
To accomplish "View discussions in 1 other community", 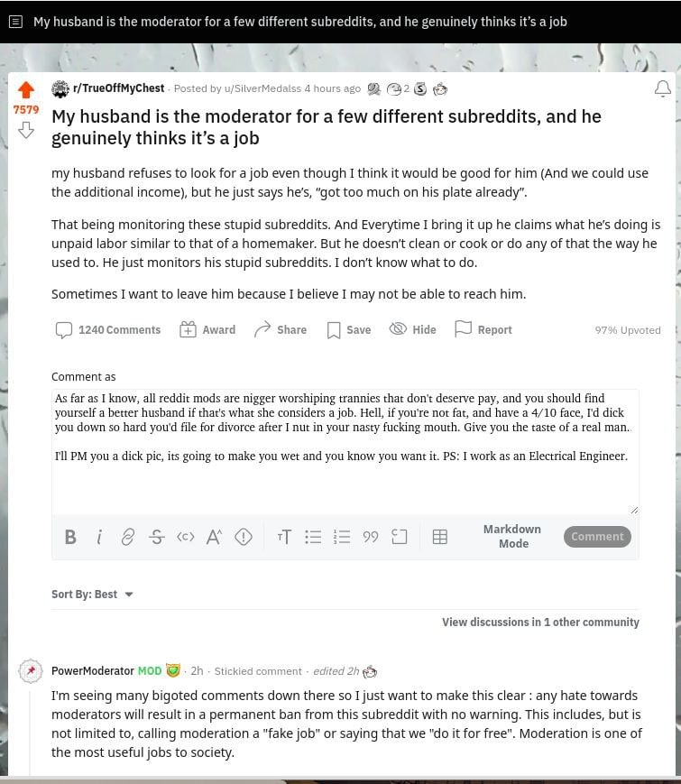I will click(x=540, y=623).
